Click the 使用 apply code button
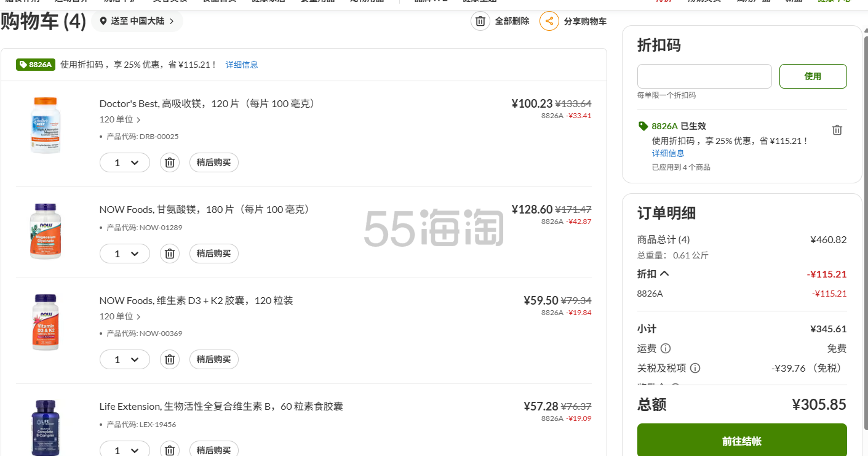868x456 pixels. [x=813, y=76]
